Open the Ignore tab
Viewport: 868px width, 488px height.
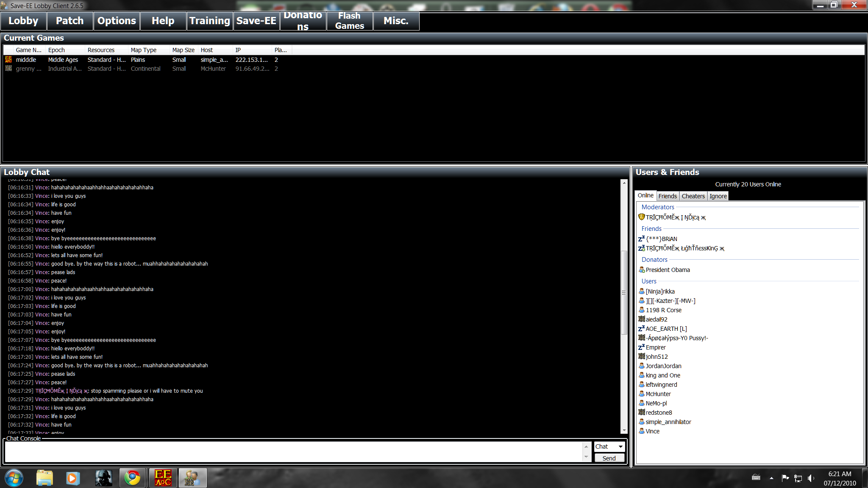click(718, 196)
